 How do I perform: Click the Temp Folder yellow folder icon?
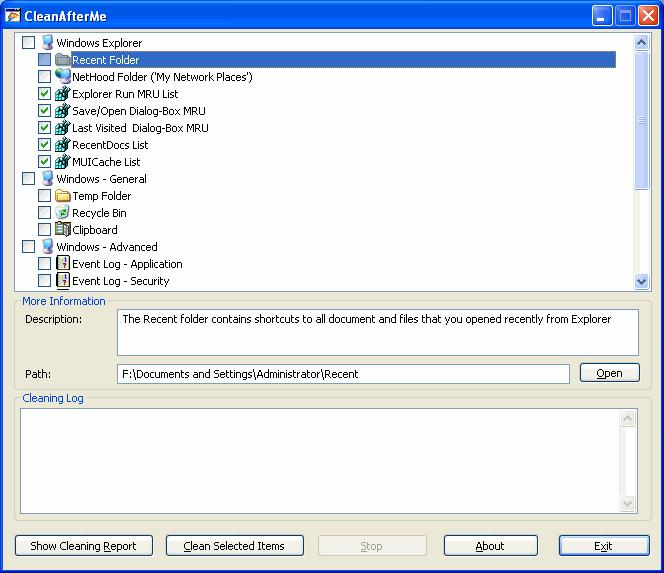[x=62, y=196]
